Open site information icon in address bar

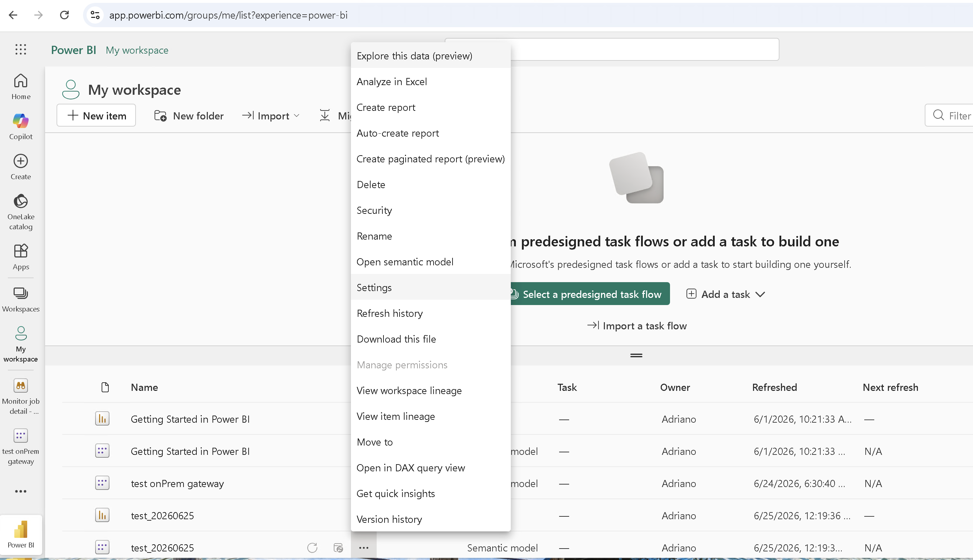tap(95, 15)
